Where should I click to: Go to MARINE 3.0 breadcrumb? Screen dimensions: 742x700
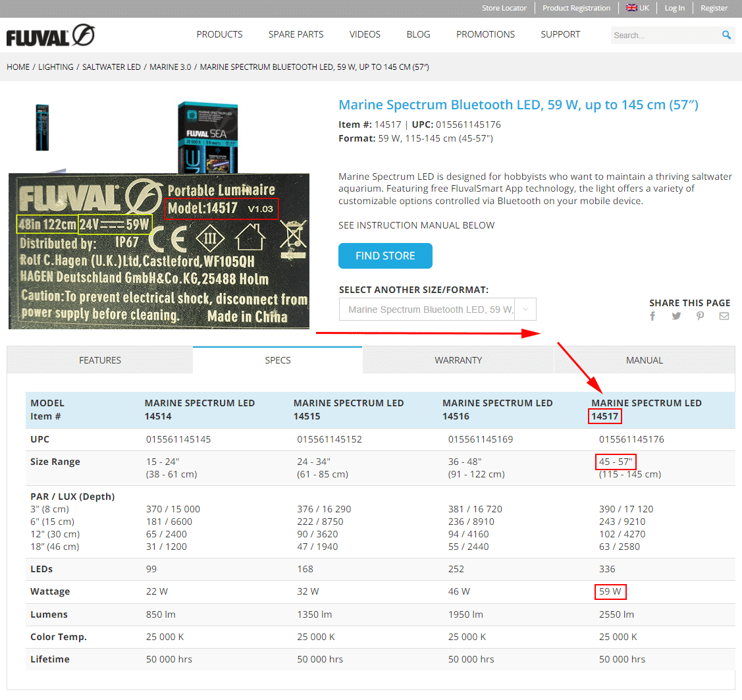click(x=171, y=67)
